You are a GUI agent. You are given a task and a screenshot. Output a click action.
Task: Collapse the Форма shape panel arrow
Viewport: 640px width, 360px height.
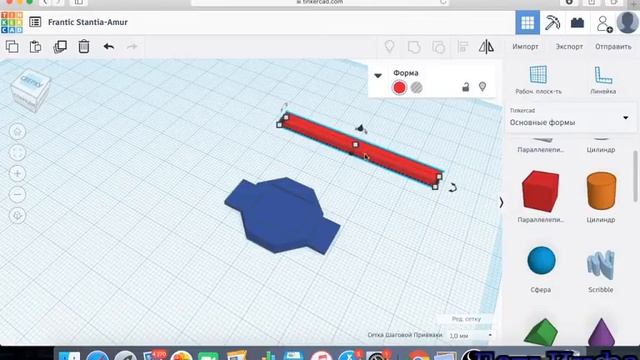click(378, 75)
